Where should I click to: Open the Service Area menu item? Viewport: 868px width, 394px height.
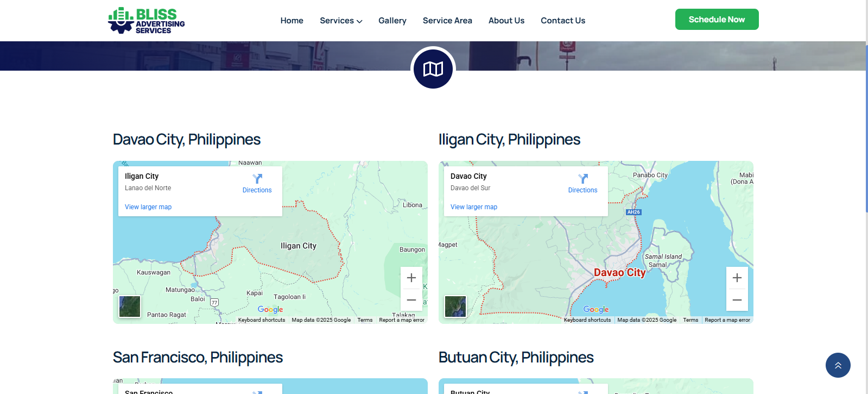[x=447, y=21]
